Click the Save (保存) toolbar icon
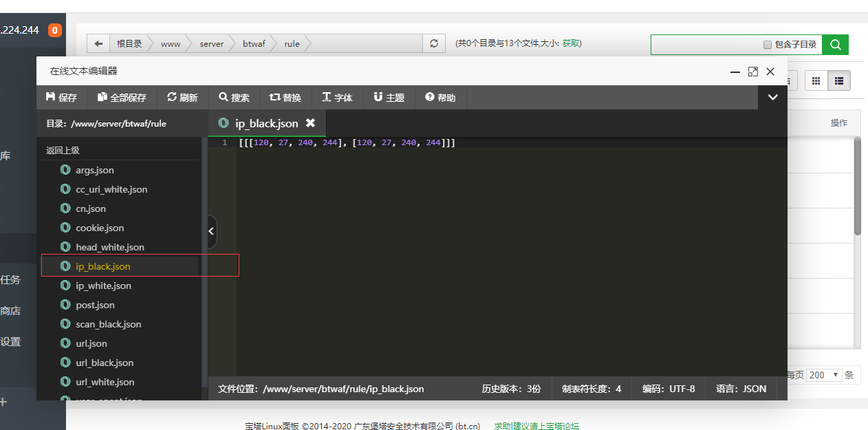The width and height of the screenshot is (868, 430). [61, 98]
